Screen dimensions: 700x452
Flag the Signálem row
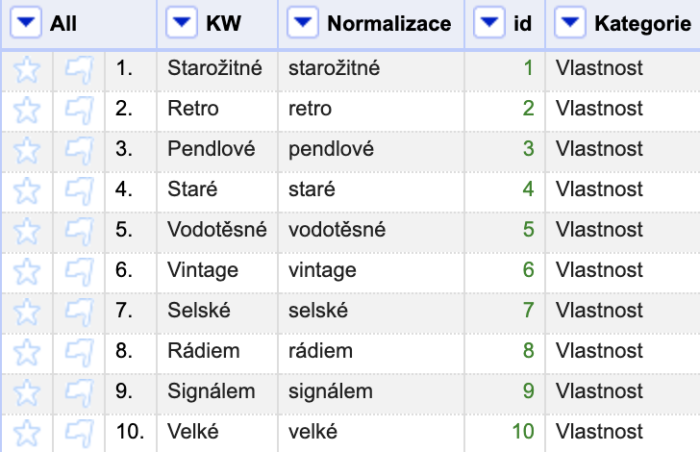coord(79,393)
